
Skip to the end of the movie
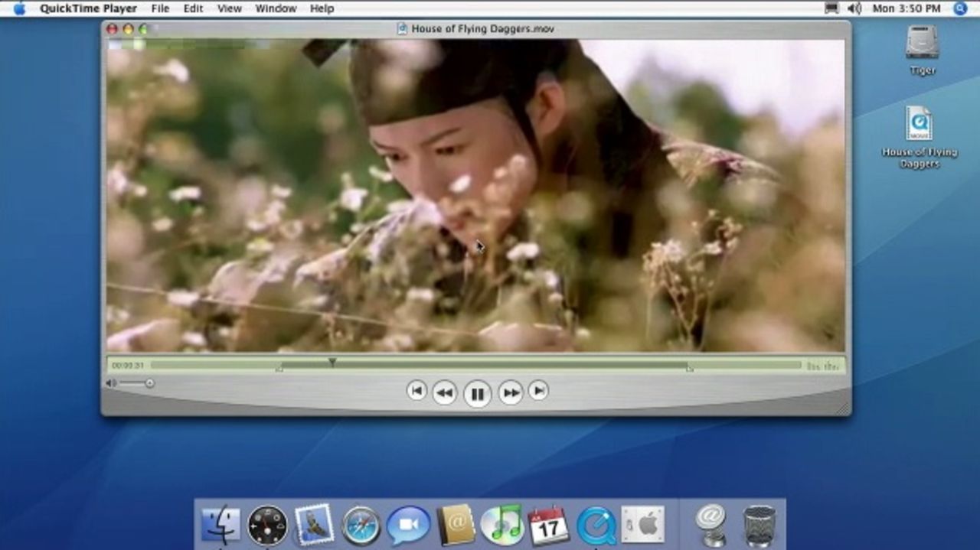pos(538,391)
